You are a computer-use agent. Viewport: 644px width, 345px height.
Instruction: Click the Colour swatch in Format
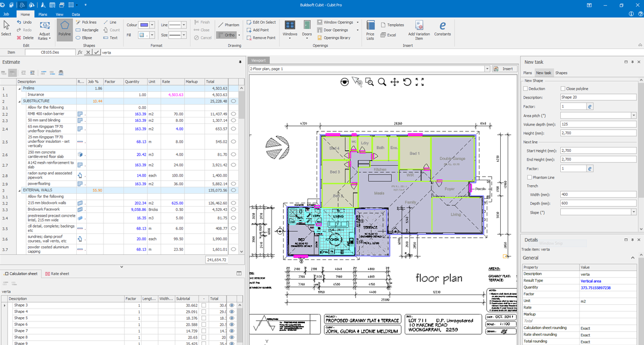(145, 25)
